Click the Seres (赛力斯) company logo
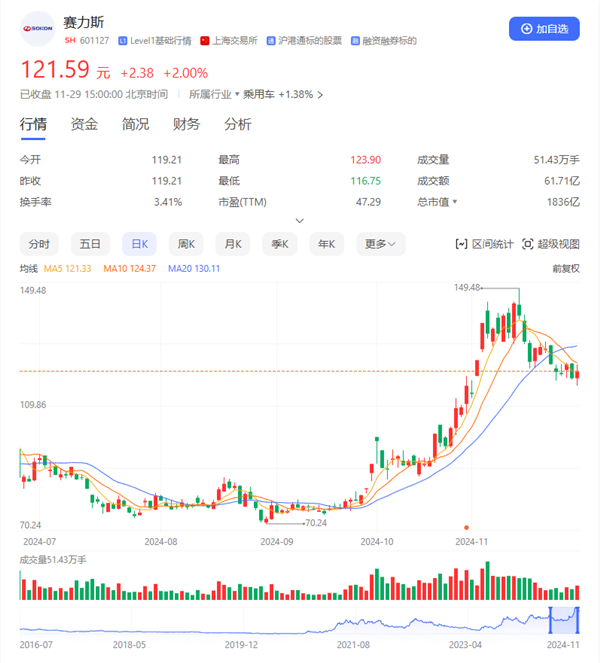Image resolution: width=600 pixels, height=663 pixels. (x=37, y=28)
